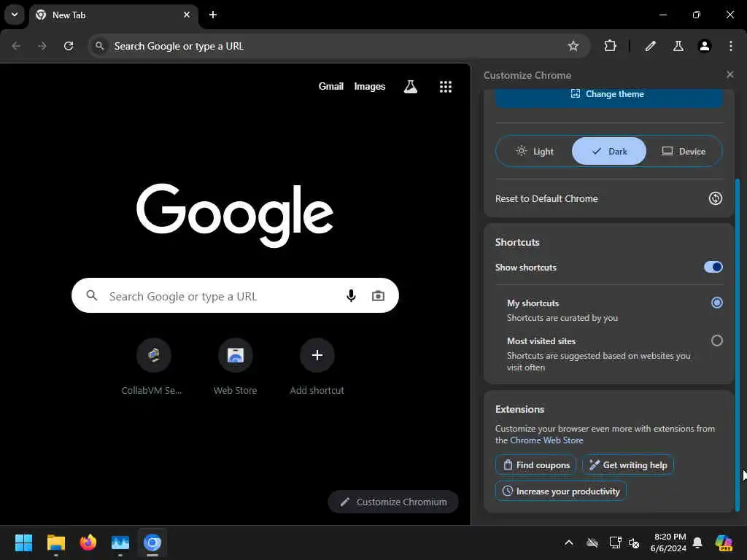Add a new shortcut tile

point(317,367)
